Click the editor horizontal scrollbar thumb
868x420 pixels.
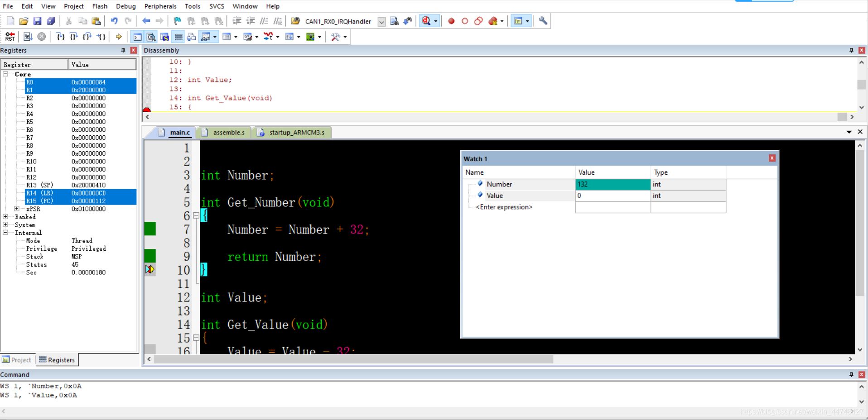[x=353, y=359]
